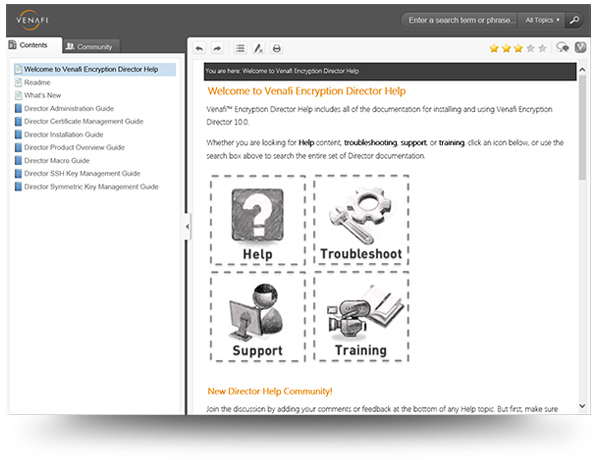Open the Troubleshoot gear and wrench tile
600x460 pixels.
click(x=361, y=220)
